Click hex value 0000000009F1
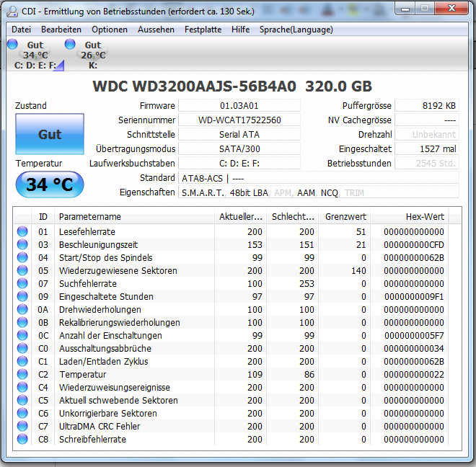The image size is (476, 467). (x=414, y=297)
